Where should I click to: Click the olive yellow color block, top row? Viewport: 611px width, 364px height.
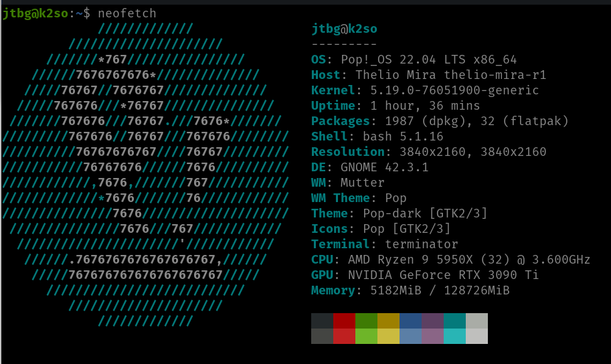[x=389, y=321]
